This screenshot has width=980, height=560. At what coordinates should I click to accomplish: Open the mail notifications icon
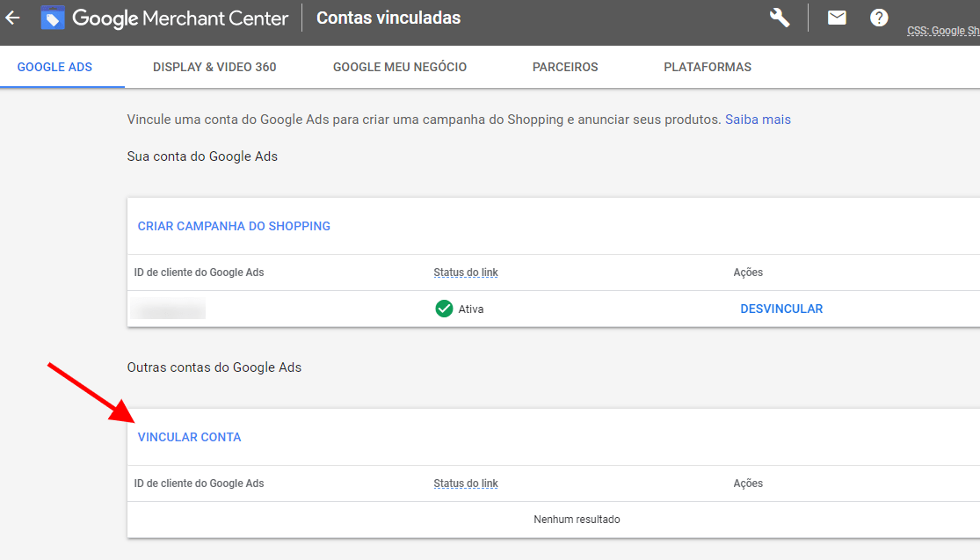[836, 18]
